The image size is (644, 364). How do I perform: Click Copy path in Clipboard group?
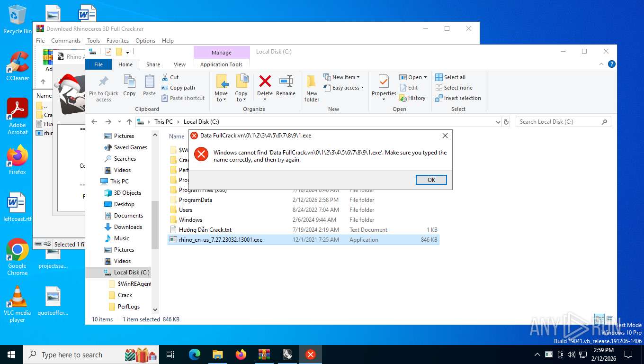(178, 88)
